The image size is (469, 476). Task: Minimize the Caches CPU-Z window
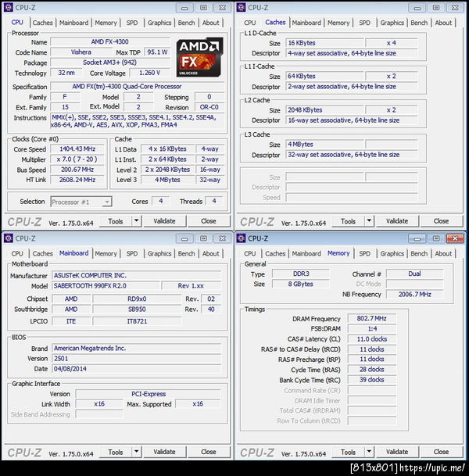[x=417, y=8]
